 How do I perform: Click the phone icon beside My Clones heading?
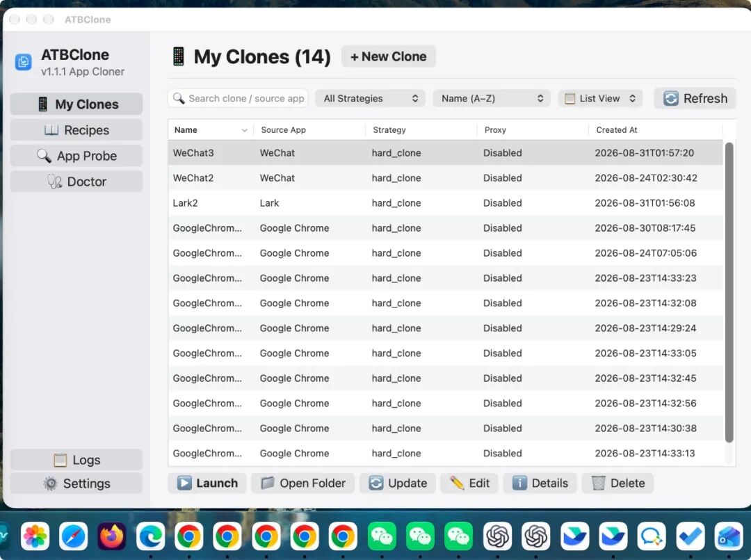(179, 56)
